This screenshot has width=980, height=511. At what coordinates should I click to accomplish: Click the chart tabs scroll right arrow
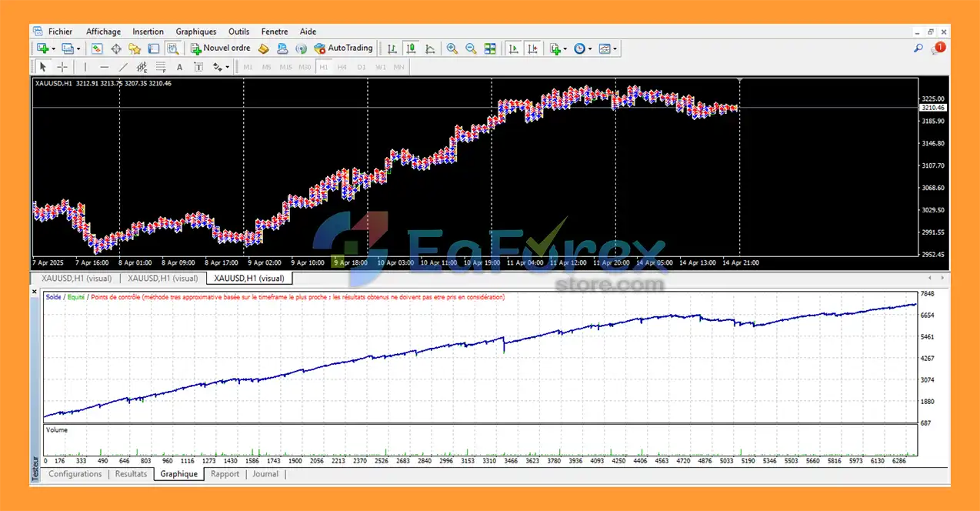pos(942,278)
